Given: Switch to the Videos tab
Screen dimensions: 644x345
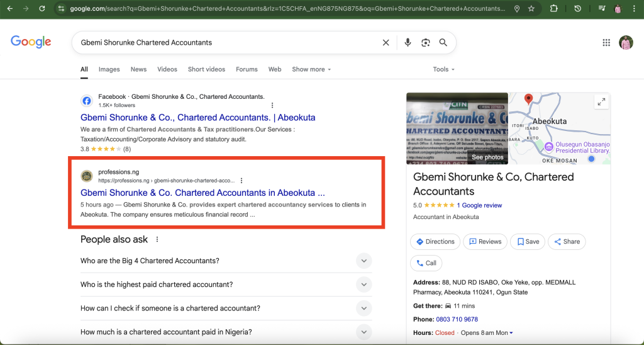Looking at the screenshot, I should (167, 69).
